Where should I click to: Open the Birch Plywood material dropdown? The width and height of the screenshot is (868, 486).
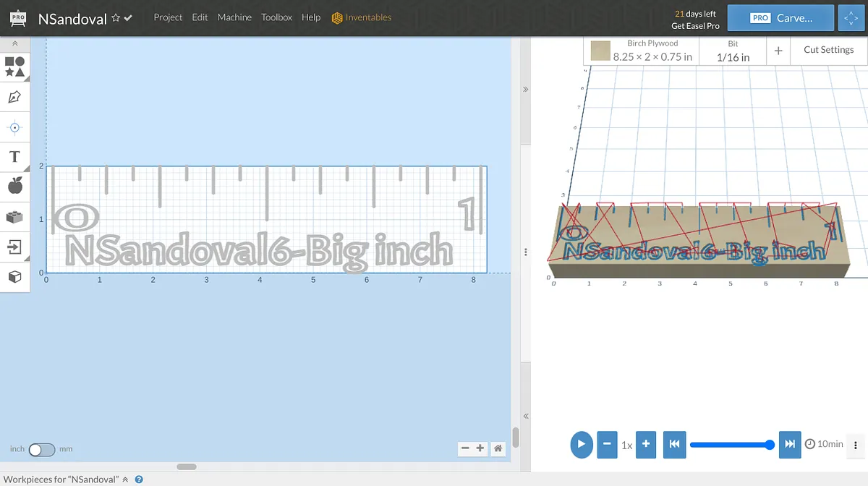[x=642, y=51]
